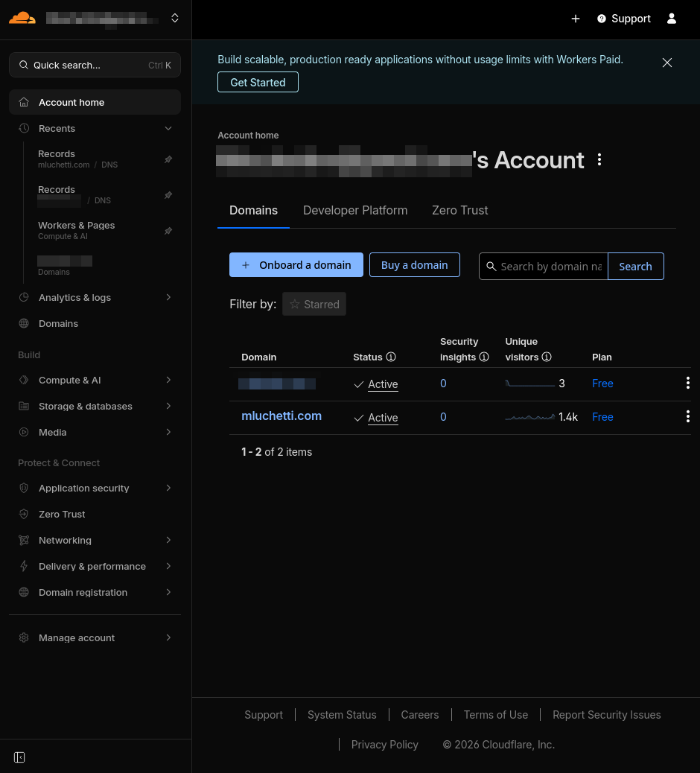Open three-dot menu beside account title
This screenshot has height=773, width=700.
click(x=599, y=160)
